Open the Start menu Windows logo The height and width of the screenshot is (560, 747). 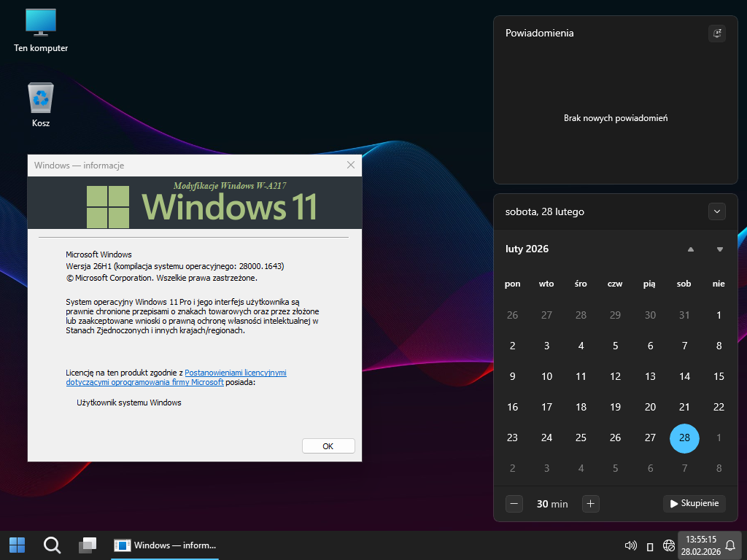click(17, 545)
